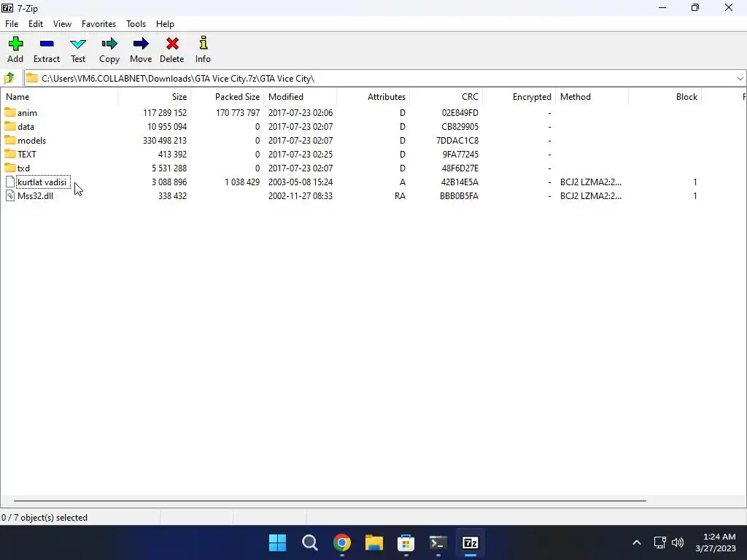This screenshot has height=560, width=747.
Task: Open Terminal from the taskbar
Action: (x=438, y=542)
